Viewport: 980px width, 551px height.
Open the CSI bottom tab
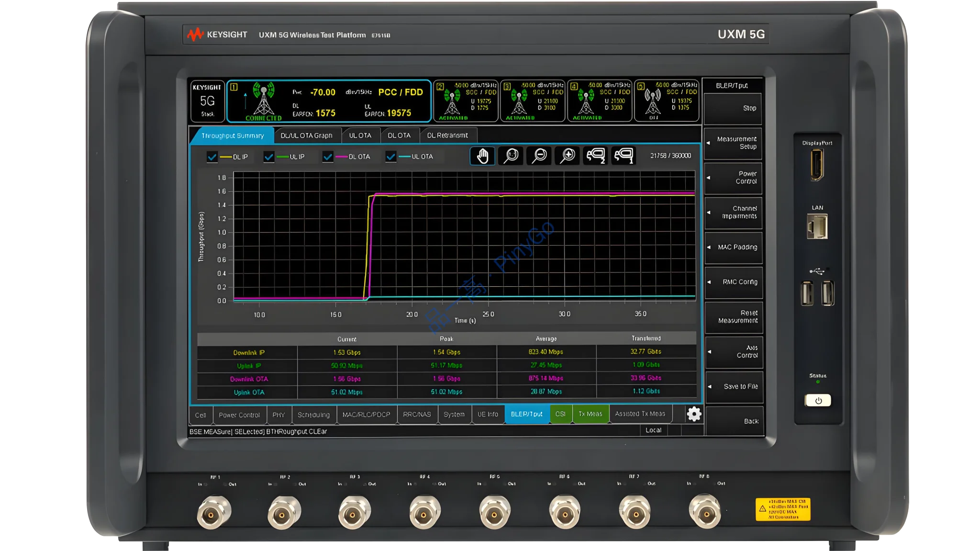click(x=560, y=414)
